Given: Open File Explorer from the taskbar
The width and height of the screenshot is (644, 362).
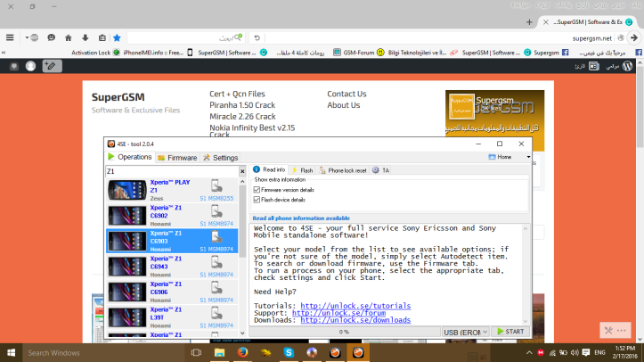Looking at the screenshot, I should click(x=219, y=352).
